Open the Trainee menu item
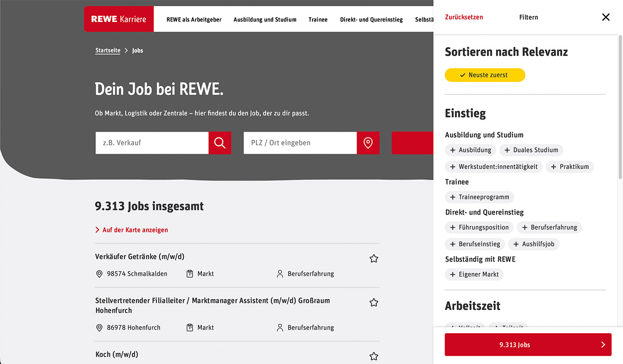This screenshot has height=364, width=623. [318, 20]
